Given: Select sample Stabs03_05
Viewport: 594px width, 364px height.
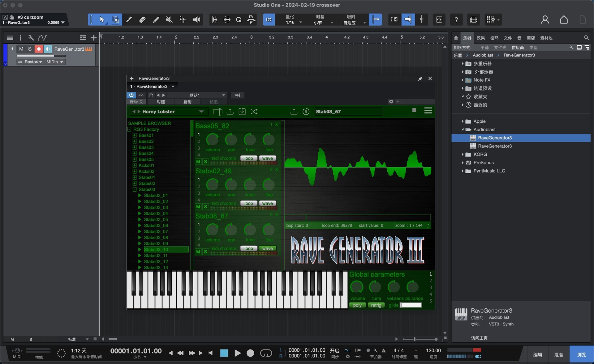Looking at the screenshot, I should click(156, 219).
